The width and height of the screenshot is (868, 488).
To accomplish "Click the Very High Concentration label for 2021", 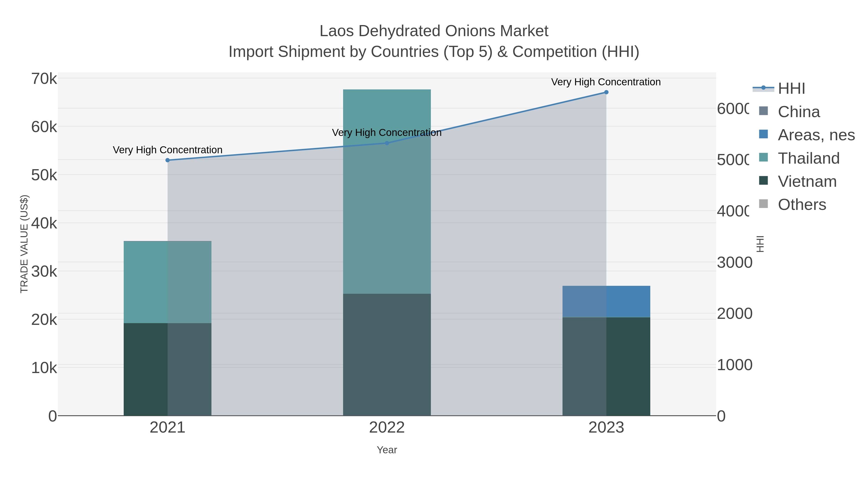I will tap(168, 150).
